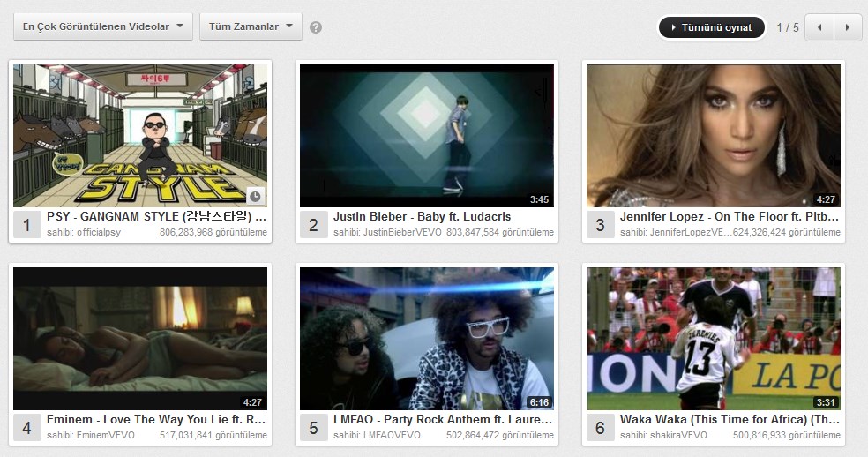The image size is (868, 457).
Task: Click the 3:31 duration label
Action: coord(826,402)
